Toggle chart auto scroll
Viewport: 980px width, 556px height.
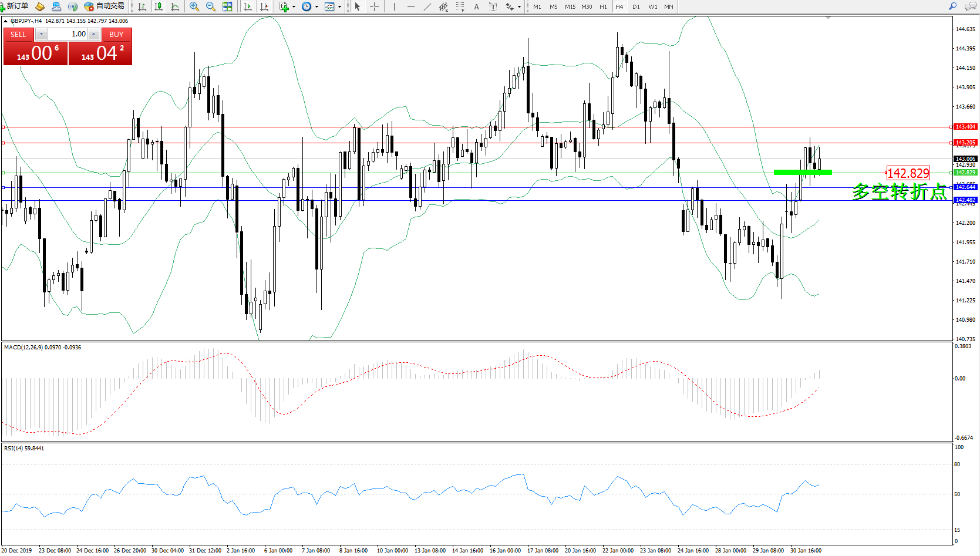248,6
